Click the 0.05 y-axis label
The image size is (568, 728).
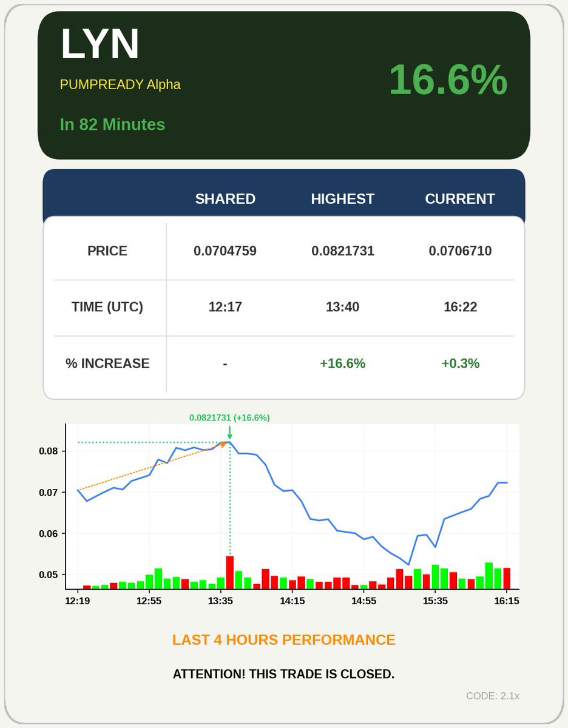(49, 575)
